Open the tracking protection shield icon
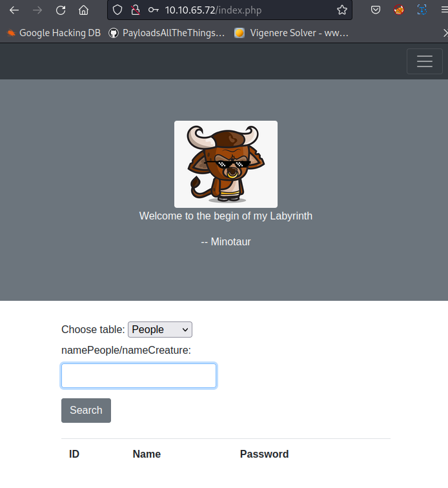 pos(117,10)
